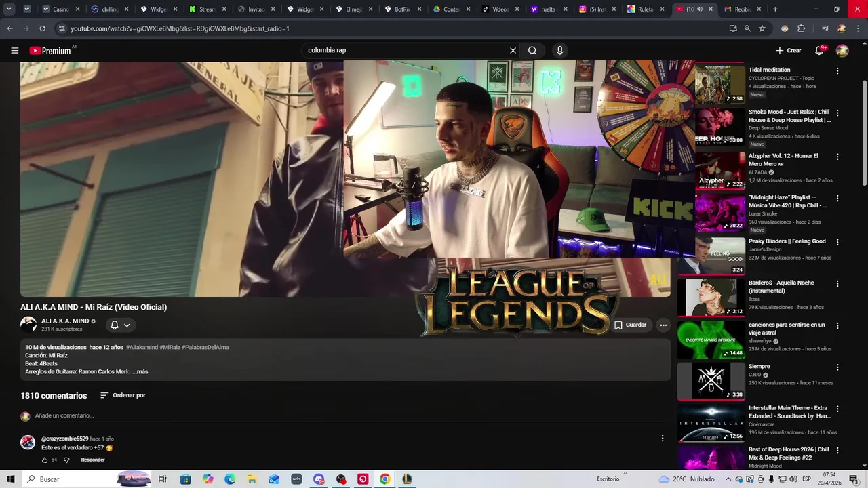Expand the description with ...más
This screenshot has width=868, height=488.
(141, 371)
